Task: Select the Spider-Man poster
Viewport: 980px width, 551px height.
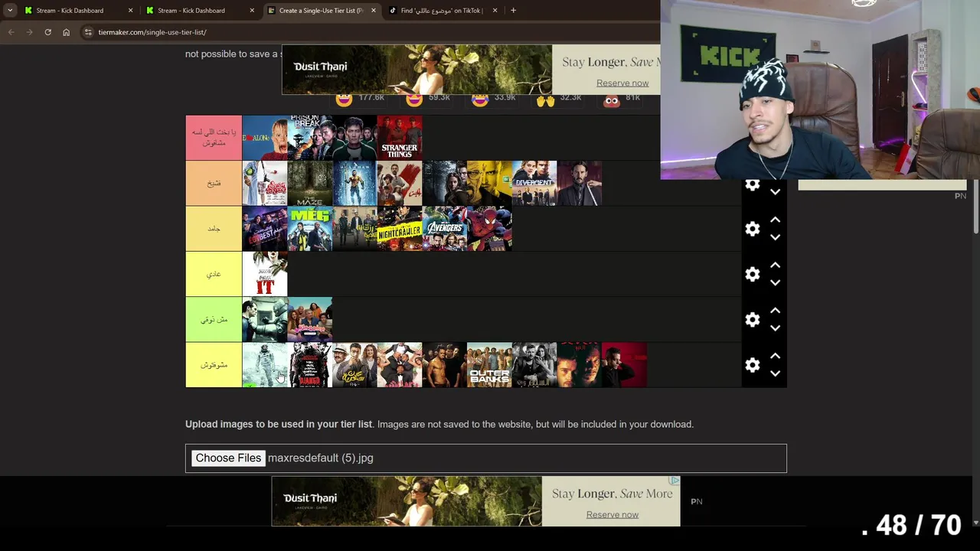Action: click(489, 229)
